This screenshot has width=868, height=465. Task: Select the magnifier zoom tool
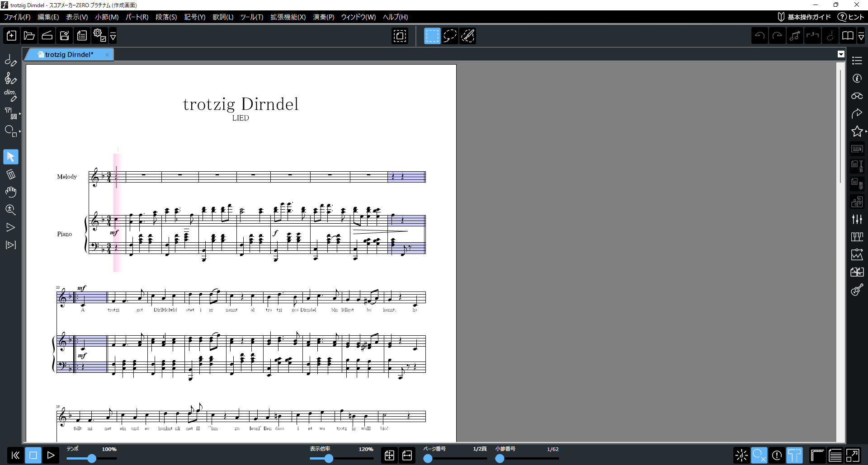[10, 210]
